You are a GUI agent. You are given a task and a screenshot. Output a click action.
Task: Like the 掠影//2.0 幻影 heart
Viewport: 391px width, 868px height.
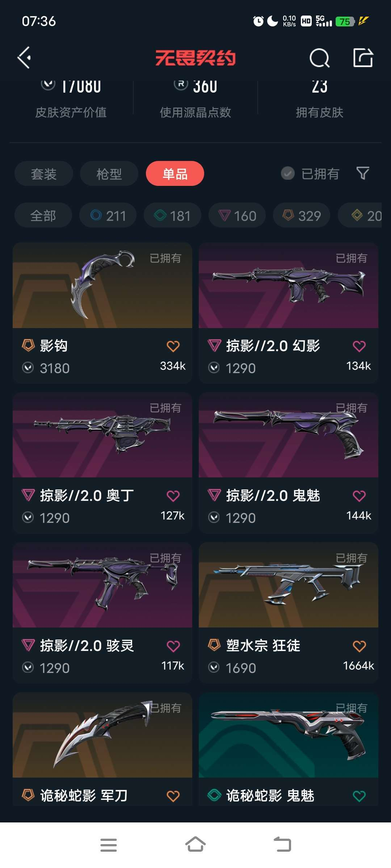tap(359, 346)
